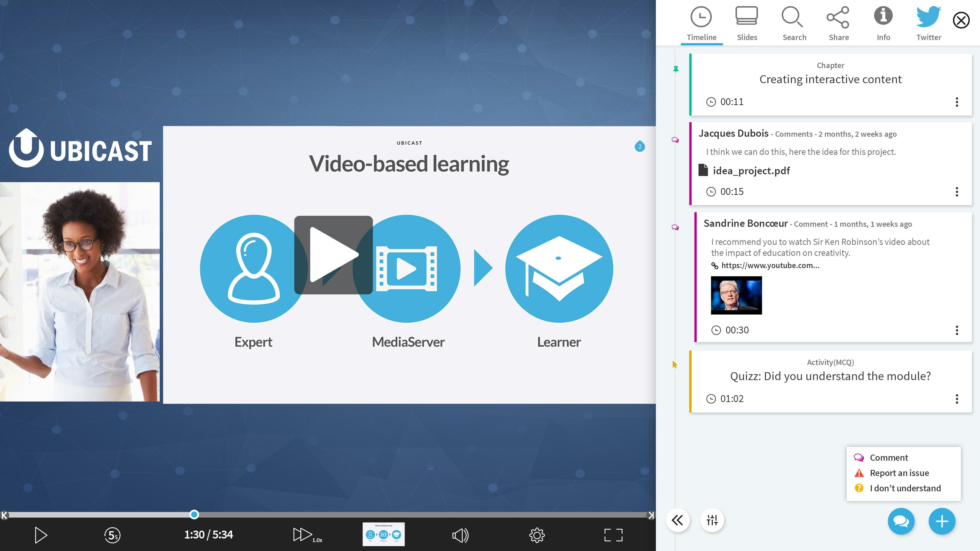Click the blue comments chat button
Image resolution: width=980 pixels, height=551 pixels.
click(x=901, y=521)
